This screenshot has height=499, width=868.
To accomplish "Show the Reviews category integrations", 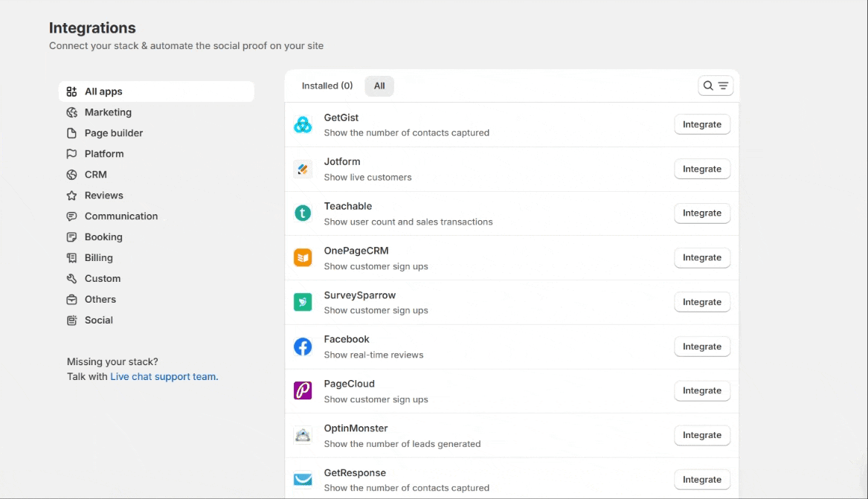I will click(x=103, y=196).
